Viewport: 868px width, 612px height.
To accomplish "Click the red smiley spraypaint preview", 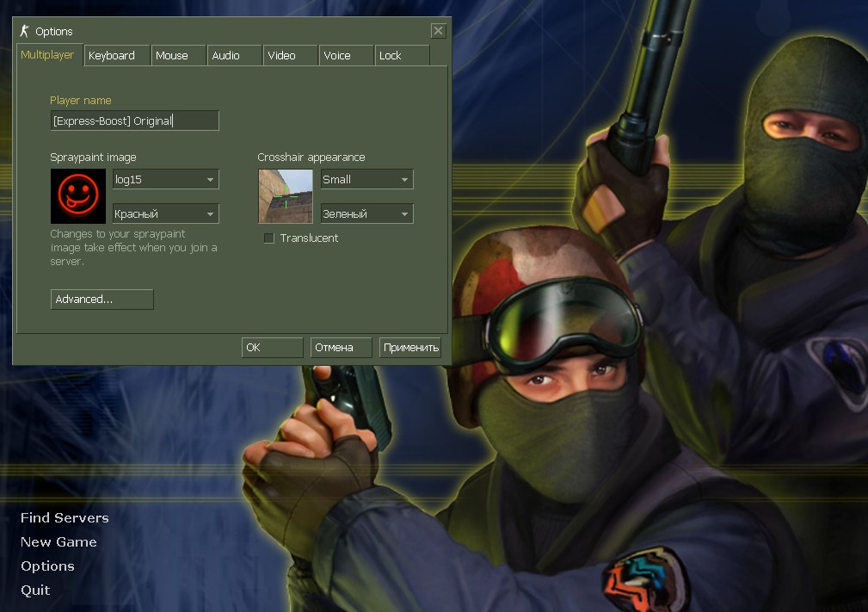I will coord(78,196).
